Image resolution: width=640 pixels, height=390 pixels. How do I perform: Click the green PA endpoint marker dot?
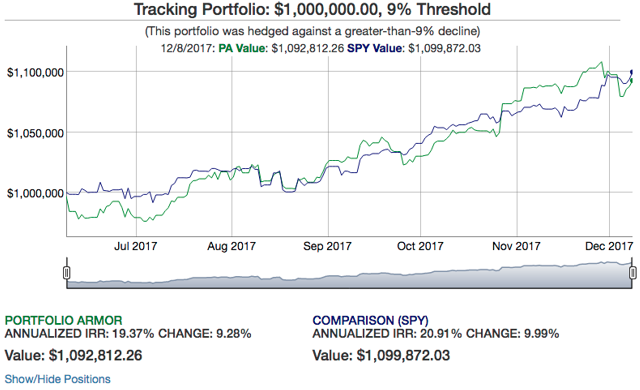tap(632, 81)
